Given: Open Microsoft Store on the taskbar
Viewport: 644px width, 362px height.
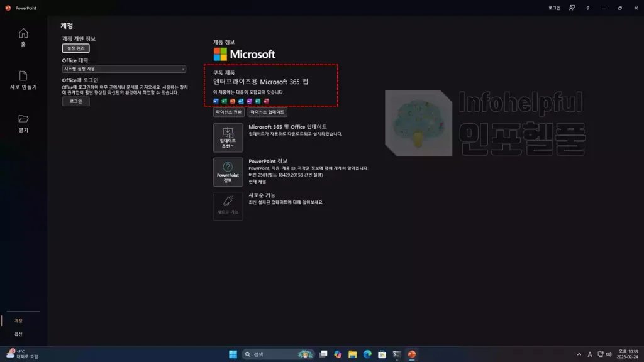Looking at the screenshot, I should click(x=382, y=354).
